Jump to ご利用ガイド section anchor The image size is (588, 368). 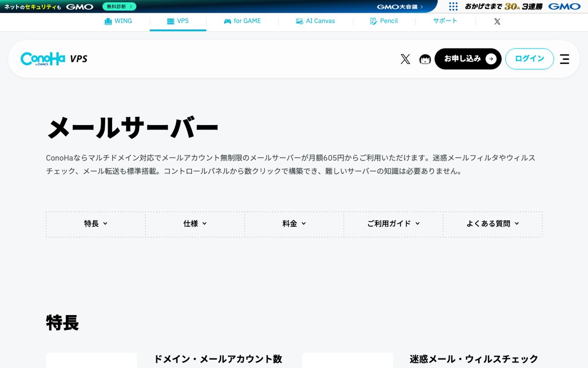click(x=393, y=224)
